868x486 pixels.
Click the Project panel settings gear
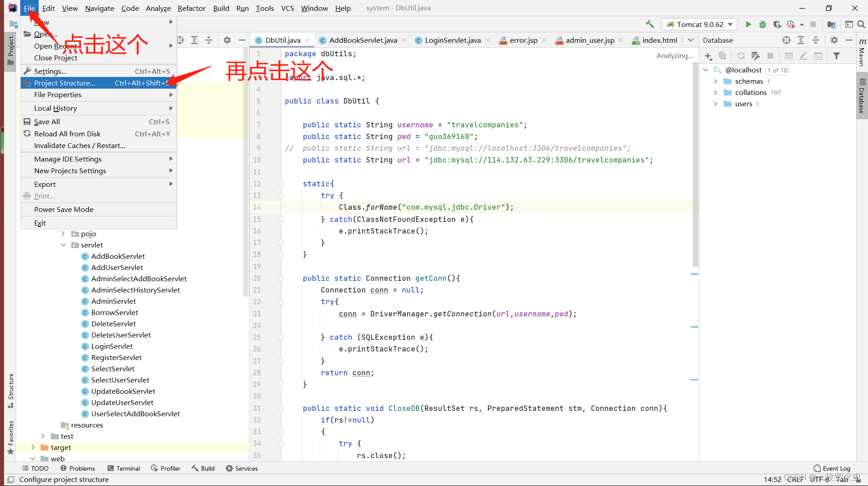227,40
